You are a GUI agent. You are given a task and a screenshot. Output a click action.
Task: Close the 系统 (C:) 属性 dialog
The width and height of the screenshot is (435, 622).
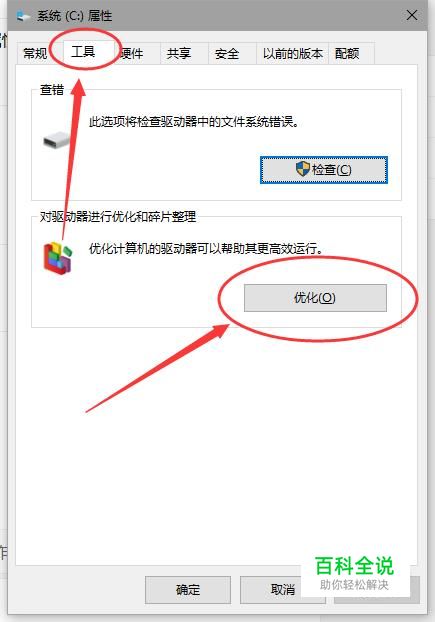(x=412, y=15)
